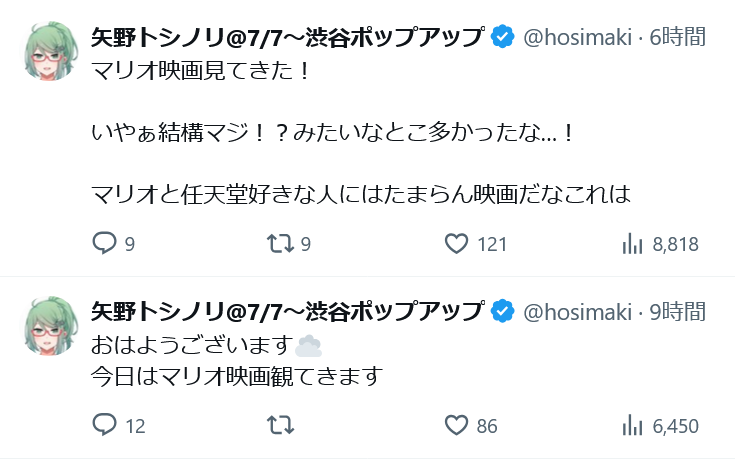Like the tweet with 86 likes

pyautogui.click(x=457, y=425)
